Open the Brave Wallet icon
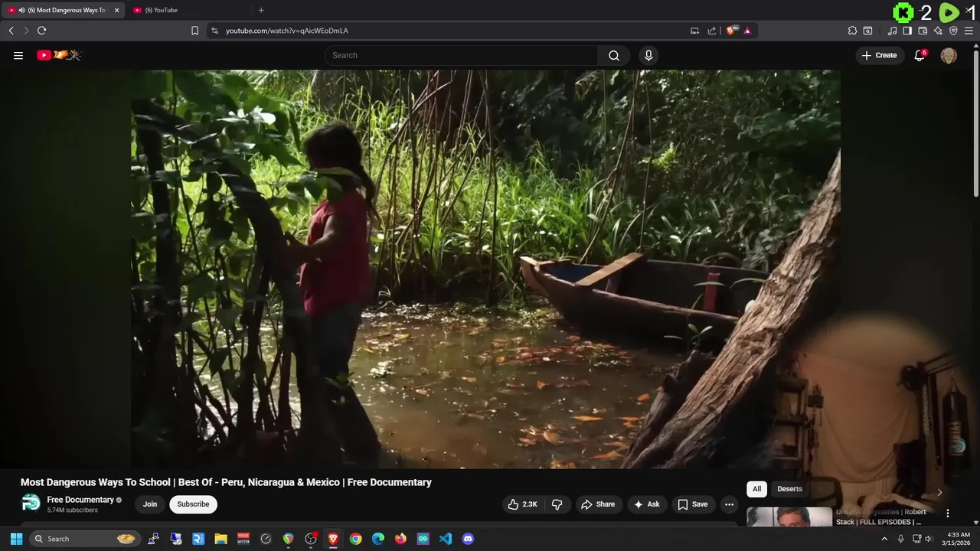Screen dimensions: 980x551 [x=923, y=31]
